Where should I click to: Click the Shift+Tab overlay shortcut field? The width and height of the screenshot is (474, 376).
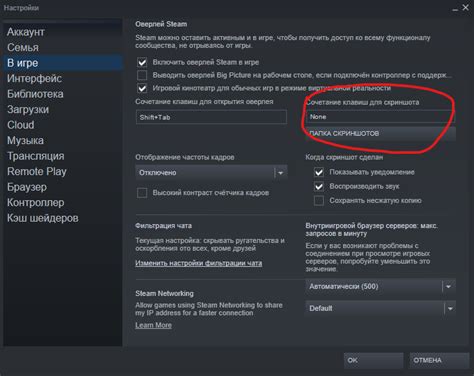(211, 117)
